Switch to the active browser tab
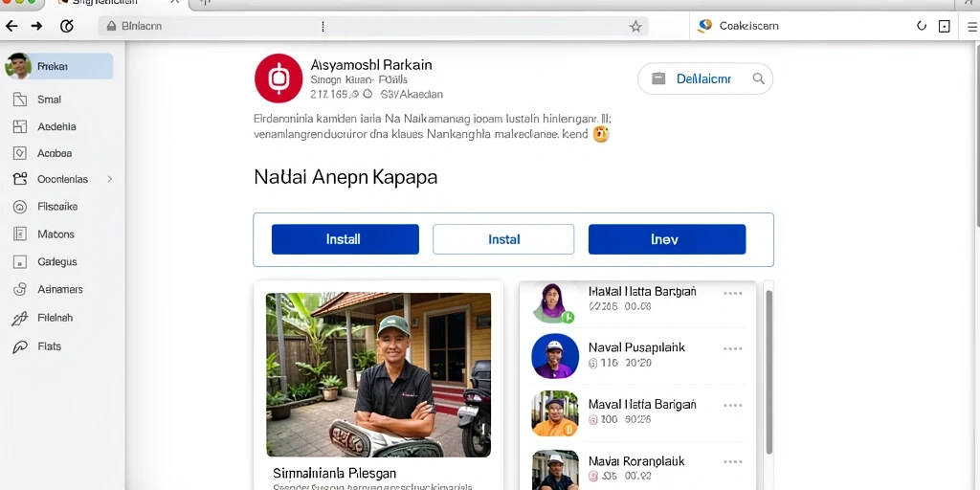Image resolution: width=980 pixels, height=490 pixels. [116, 3]
